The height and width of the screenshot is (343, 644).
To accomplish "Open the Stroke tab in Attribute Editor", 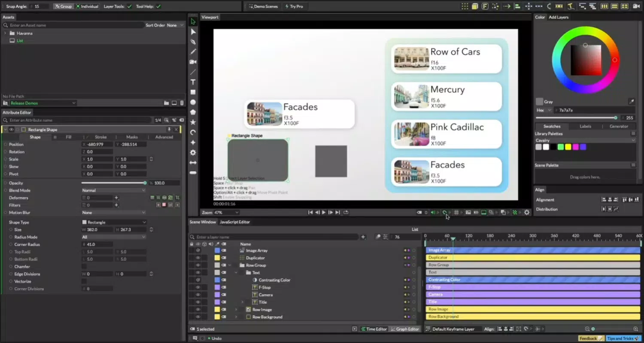I will (x=100, y=137).
